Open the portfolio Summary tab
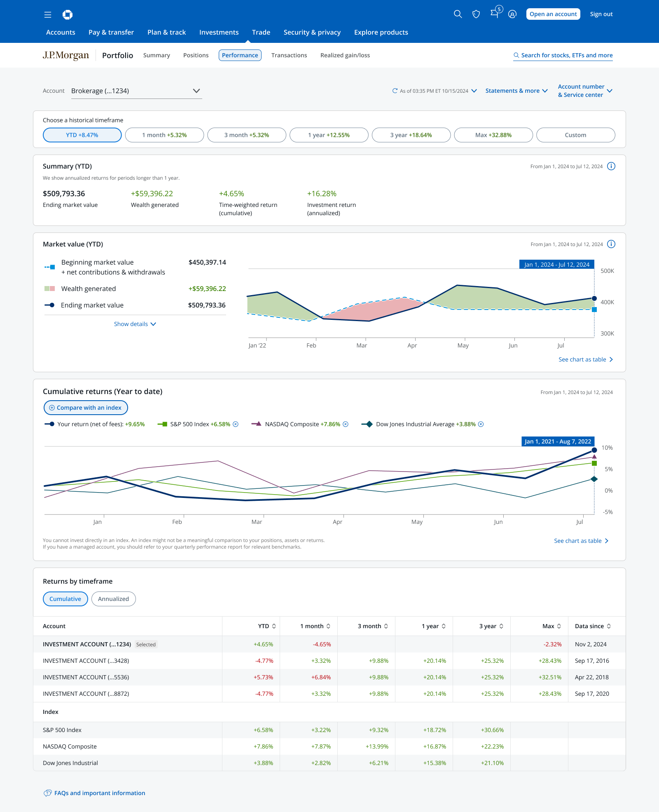The height and width of the screenshot is (812, 659). coord(157,55)
